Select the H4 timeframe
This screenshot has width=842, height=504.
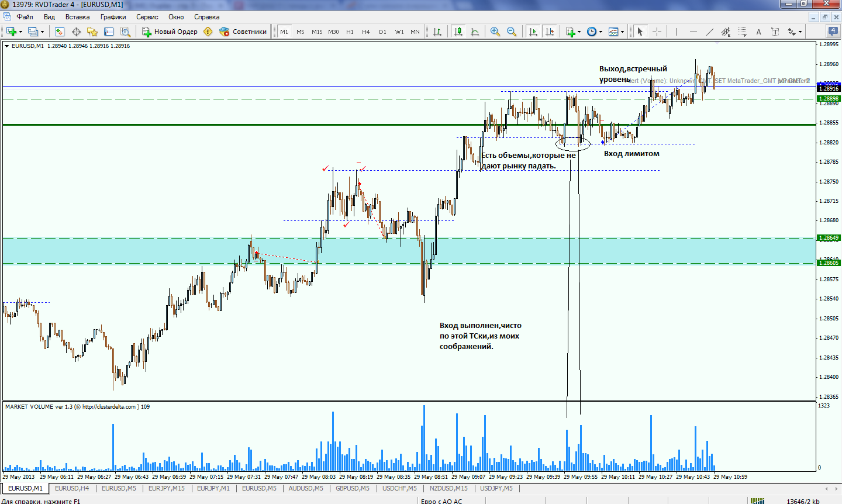click(366, 32)
